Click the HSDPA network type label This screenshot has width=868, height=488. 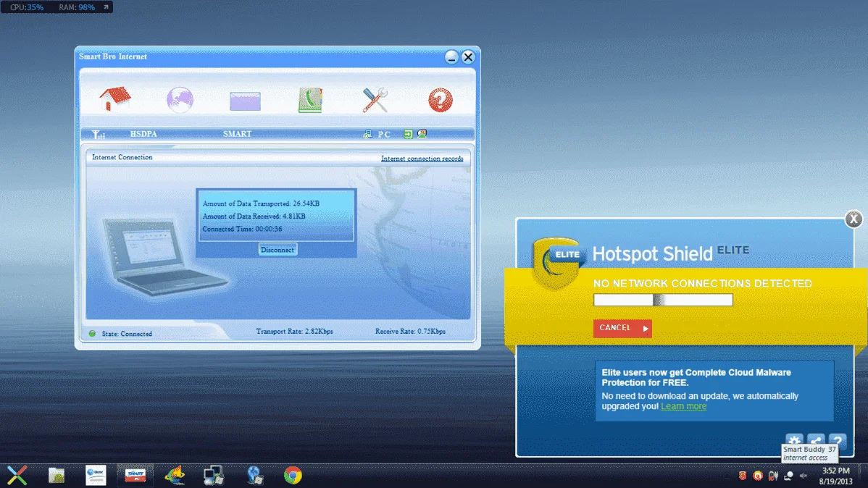(x=143, y=134)
